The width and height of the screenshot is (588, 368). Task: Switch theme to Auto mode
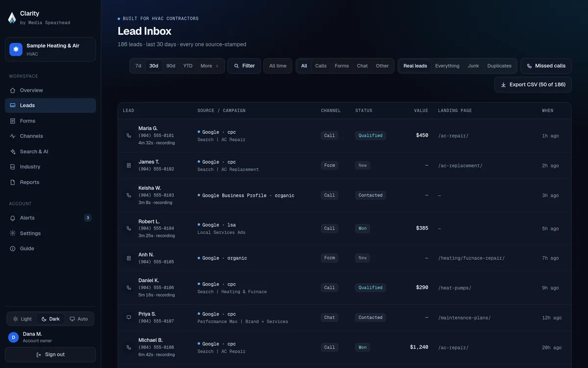tap(79, 319)
